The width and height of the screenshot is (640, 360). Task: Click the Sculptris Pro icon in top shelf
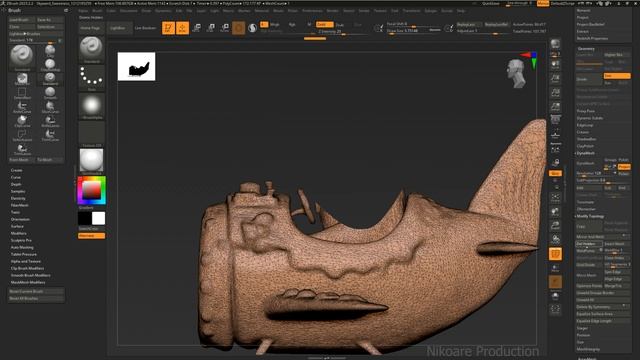[x=253, y=28]
